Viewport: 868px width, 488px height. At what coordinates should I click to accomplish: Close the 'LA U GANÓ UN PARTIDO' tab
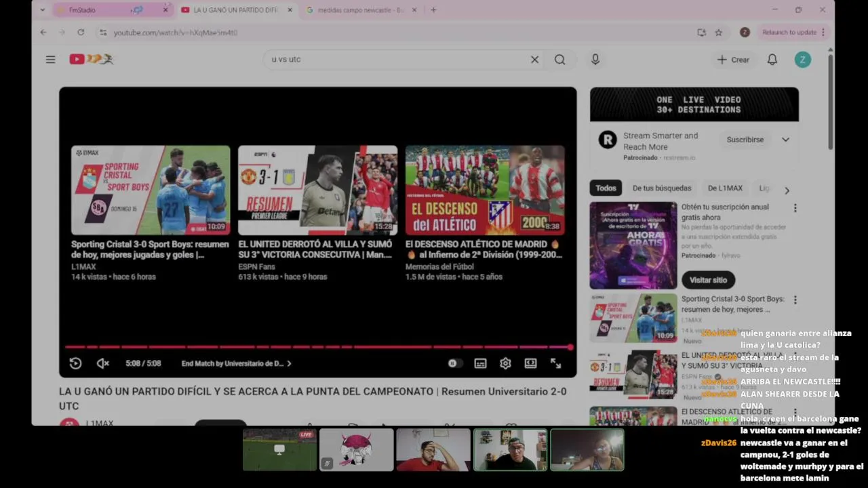(x=290, y=10)
